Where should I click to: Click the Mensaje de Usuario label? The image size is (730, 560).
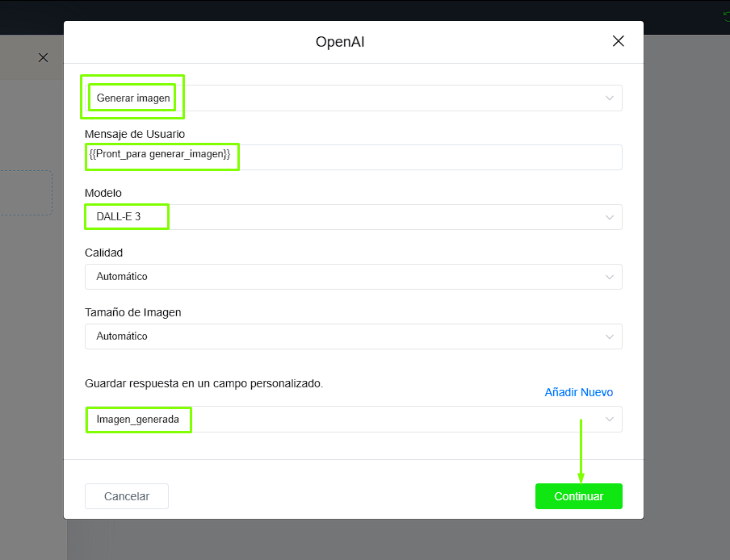click(x=135, y=133)
